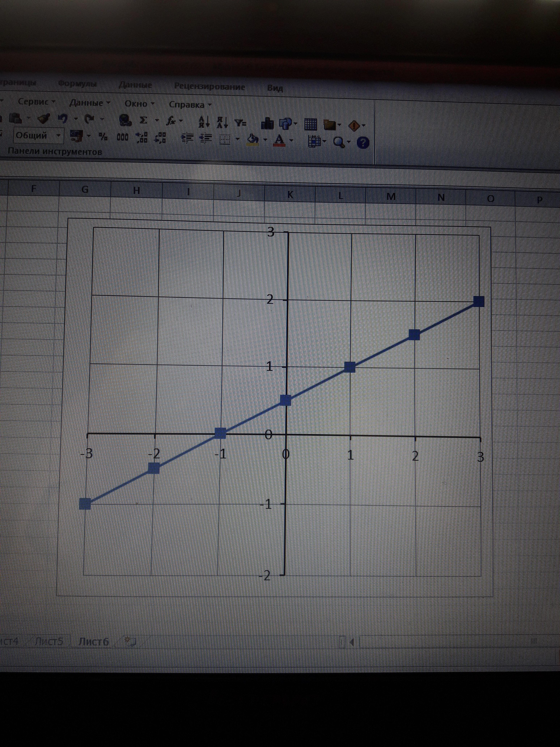The width and height of the screenshot is (560, 747).
Task: Expand the Redo history arrow
Action: (102, 119)
